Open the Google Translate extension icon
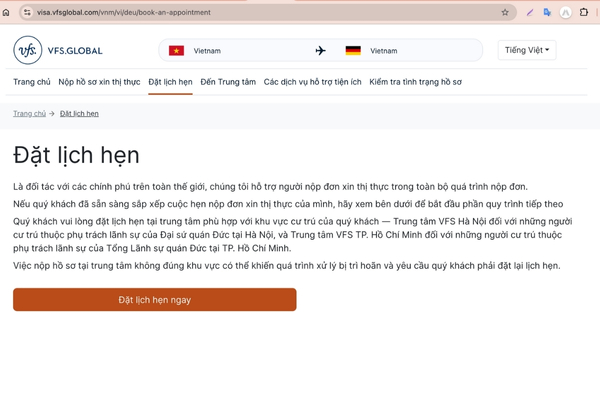600x400 pixels. (x=547, y=12)
